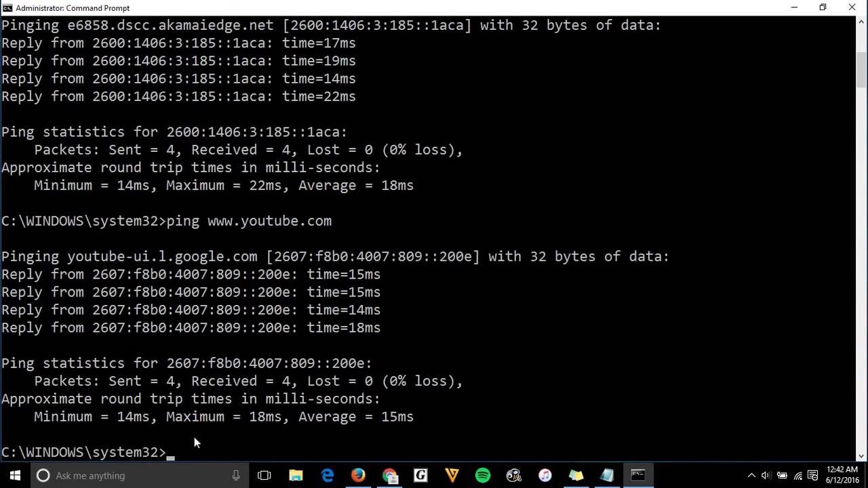868x488 pixels.
Task: Type in Ask me anything search box
Action: [x=140, y=475]
